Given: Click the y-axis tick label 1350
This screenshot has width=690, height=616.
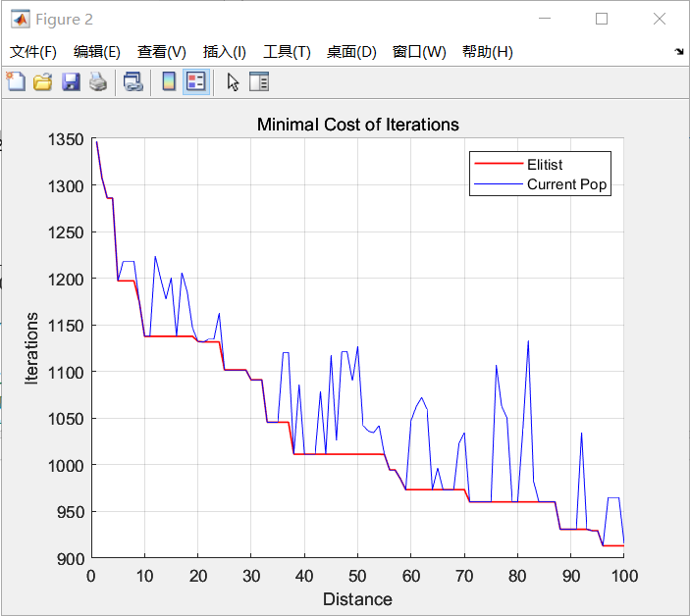Looking at the screenshot, I should coord(66,140).
